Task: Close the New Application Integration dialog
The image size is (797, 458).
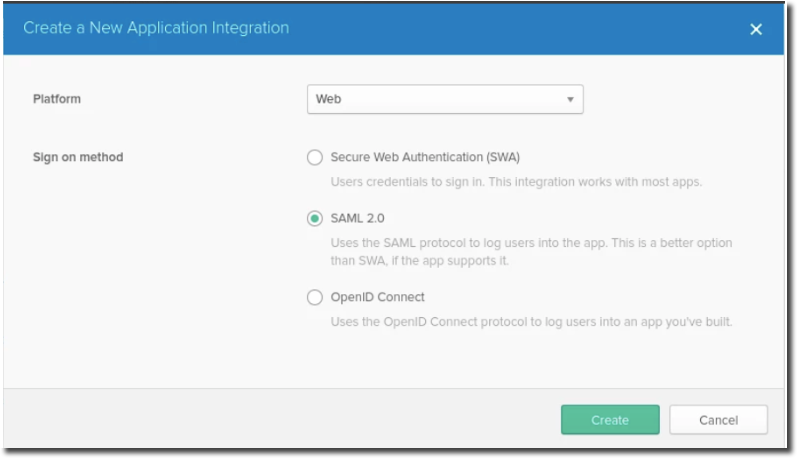Action: (x=756, y=29)
